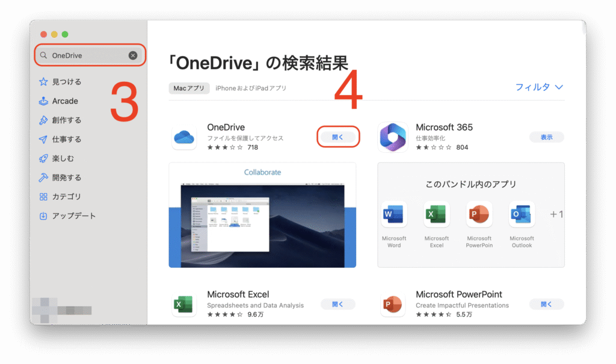Minimize the App Store window
616x364 pixels.
[x=54, y=34]
